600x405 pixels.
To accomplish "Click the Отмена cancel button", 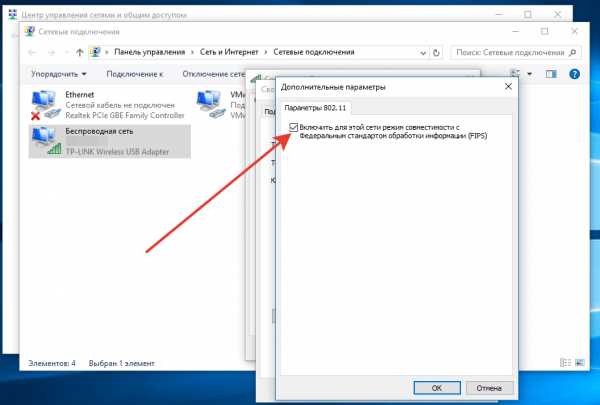I will click(x=489, y=388).
